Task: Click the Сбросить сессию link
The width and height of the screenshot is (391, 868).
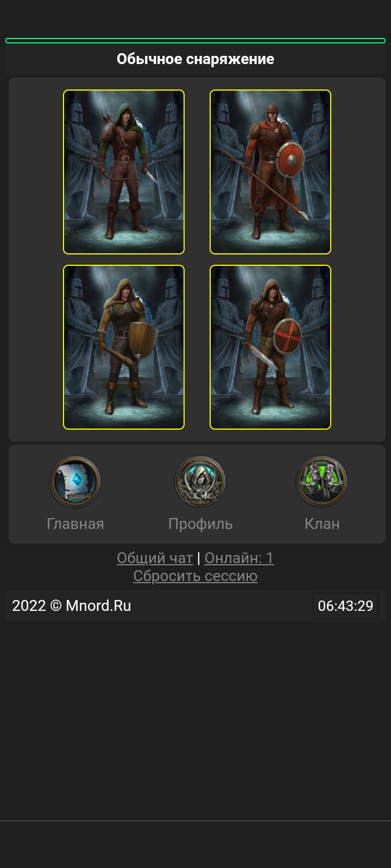Action: click(195, 576)
